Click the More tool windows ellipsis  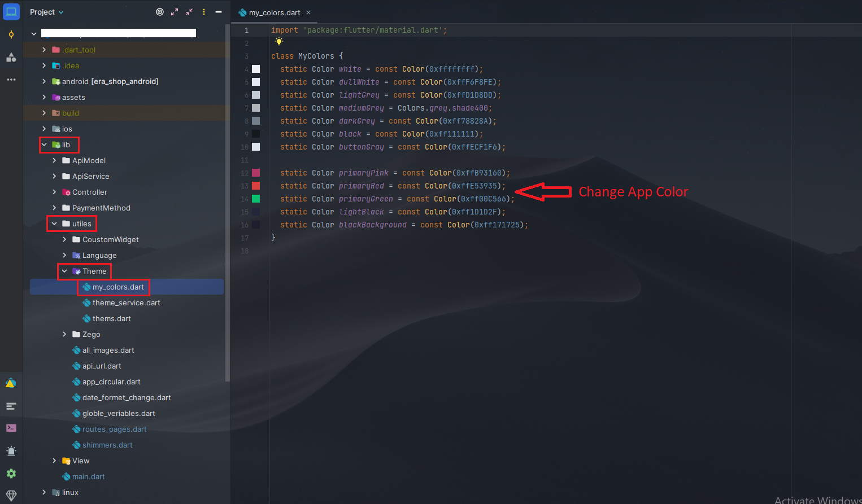pyautogui.click(x=11, y=80)
